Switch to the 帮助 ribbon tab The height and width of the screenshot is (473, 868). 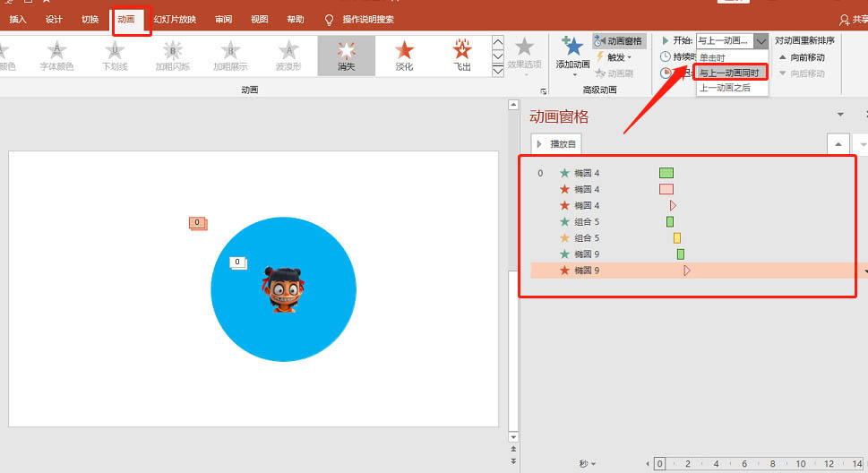pyautogui.click(x=295, y=20)
